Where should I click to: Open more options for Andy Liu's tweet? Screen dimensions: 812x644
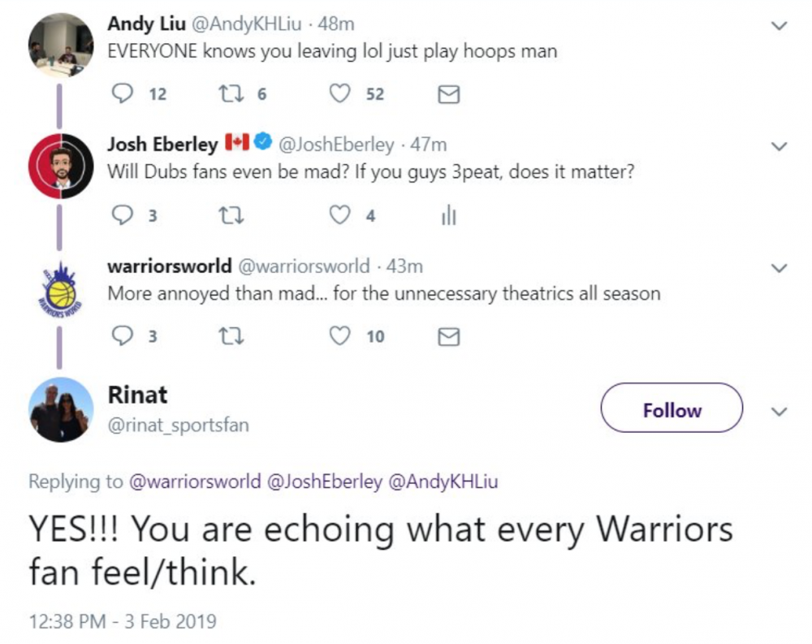[779, 26]
